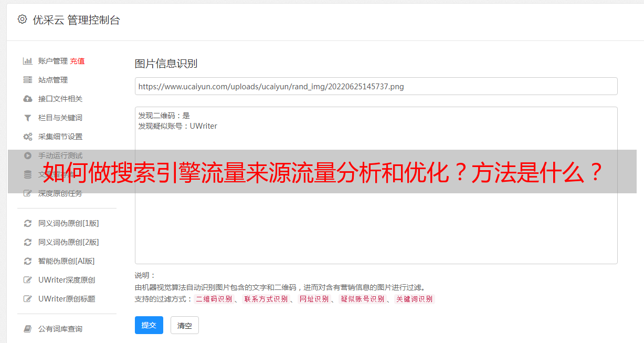The width and height of the screenshot is (644, 343).
Task: Click the refresh icon next to 同义词伪原创[2版]
Action: [x=28, y=242]
